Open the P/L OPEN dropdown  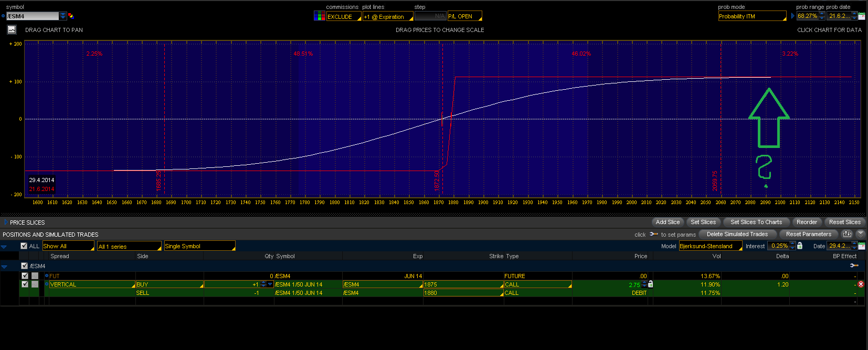464,16
